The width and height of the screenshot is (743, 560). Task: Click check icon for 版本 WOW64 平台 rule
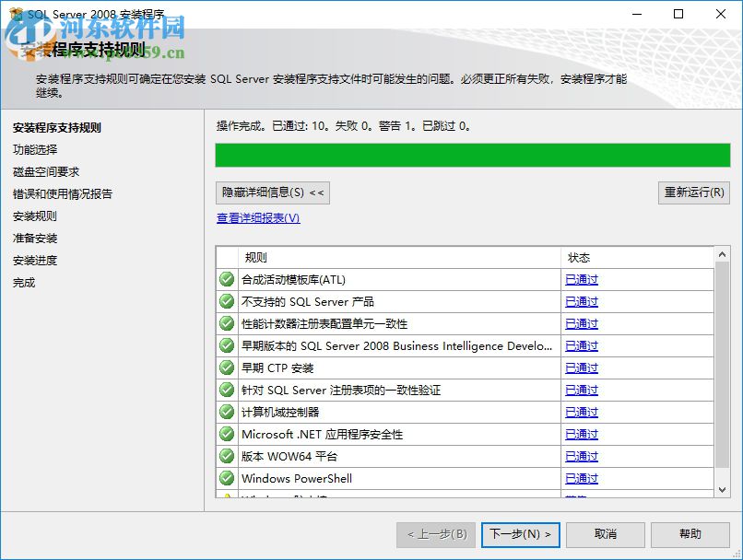tap(226, 456)
